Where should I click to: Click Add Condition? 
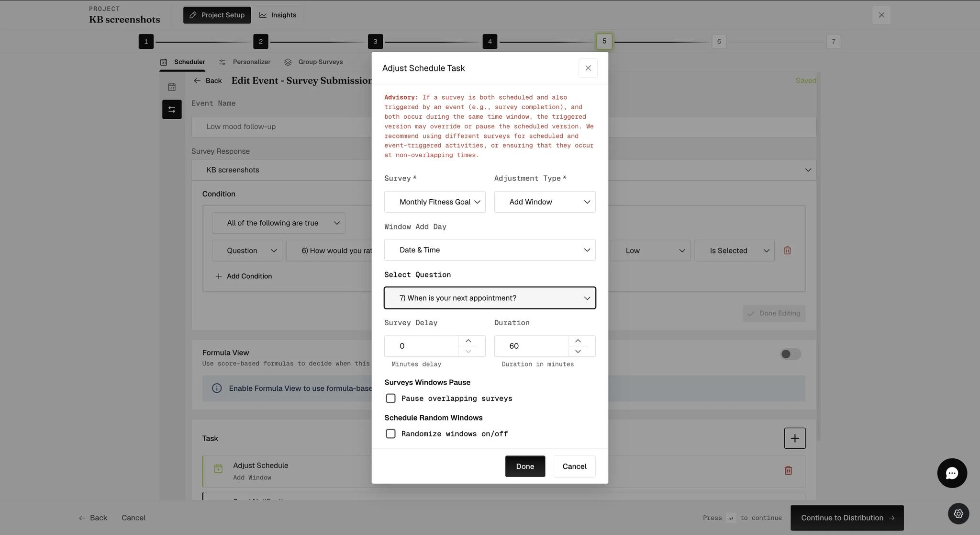point(244,276)
